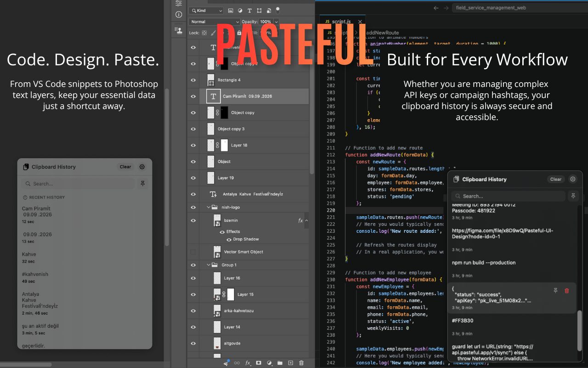Focus the Search field in the right Clipboard History
This screenshot has width=588, height=368.
(x=508, y=196)
